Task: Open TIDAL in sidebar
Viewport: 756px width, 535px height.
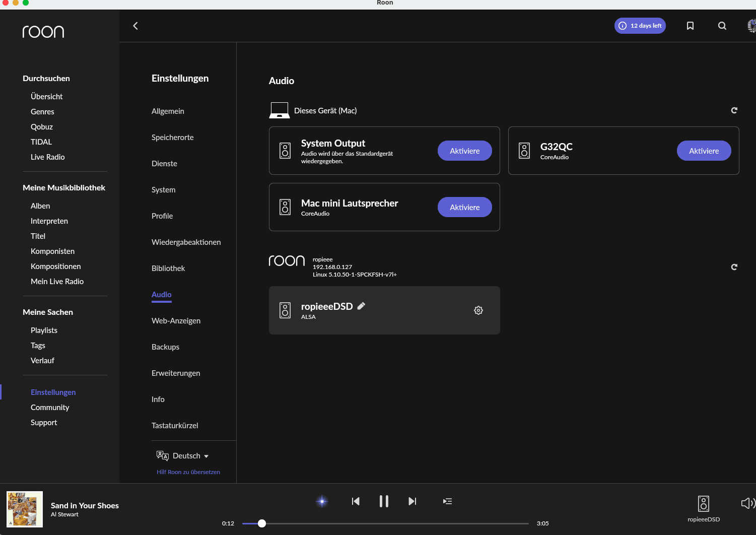Action: (x=41, y=142)
